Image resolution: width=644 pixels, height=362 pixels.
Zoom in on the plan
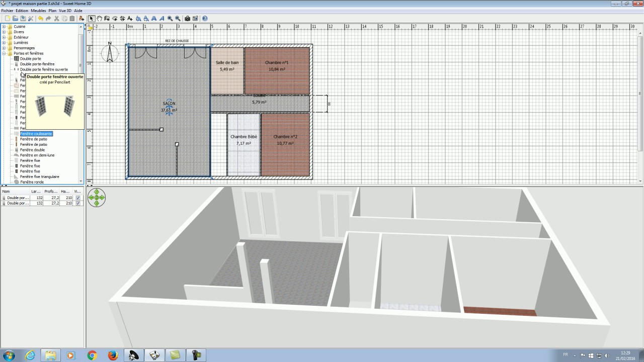tap(170, 19)
